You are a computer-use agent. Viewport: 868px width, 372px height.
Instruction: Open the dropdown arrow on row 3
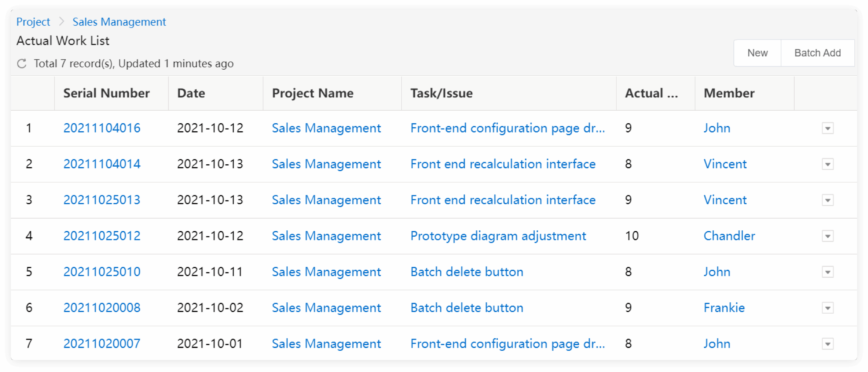827,200
